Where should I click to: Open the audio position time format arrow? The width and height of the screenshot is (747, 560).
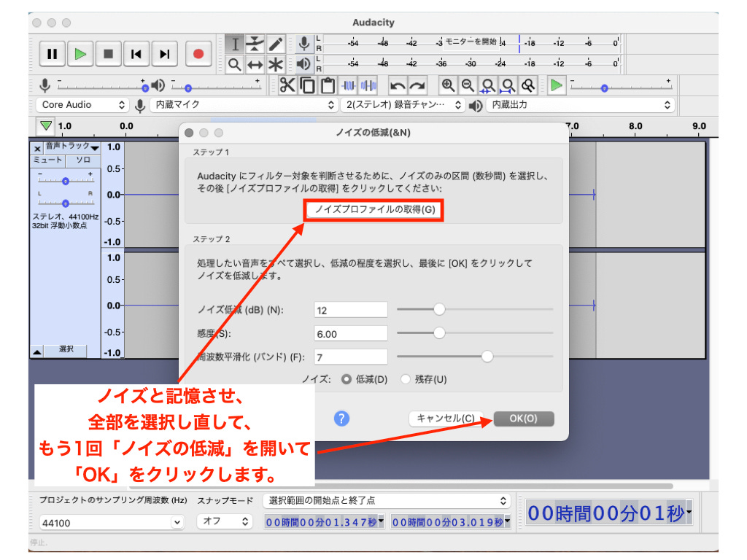pos(689,512)
